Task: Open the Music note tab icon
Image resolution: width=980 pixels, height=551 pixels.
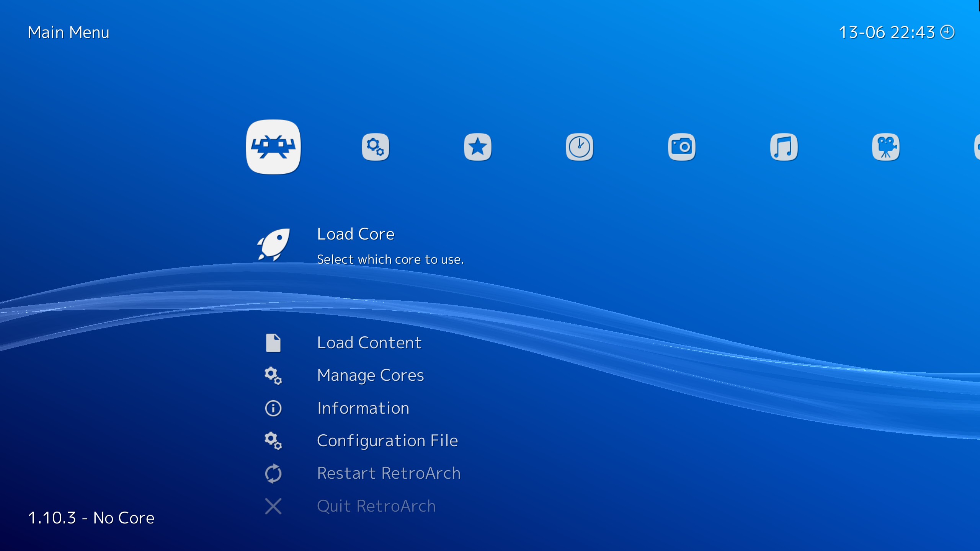Action: (784, 147)
